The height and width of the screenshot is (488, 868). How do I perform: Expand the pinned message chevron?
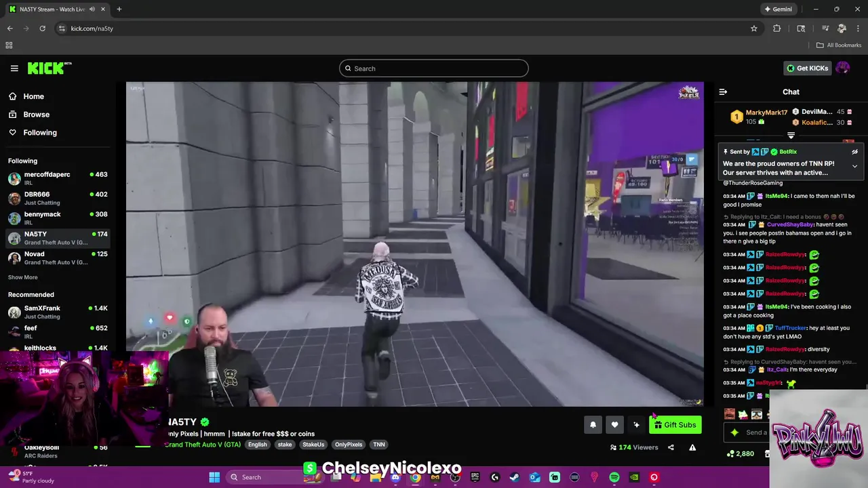[854, 166]
